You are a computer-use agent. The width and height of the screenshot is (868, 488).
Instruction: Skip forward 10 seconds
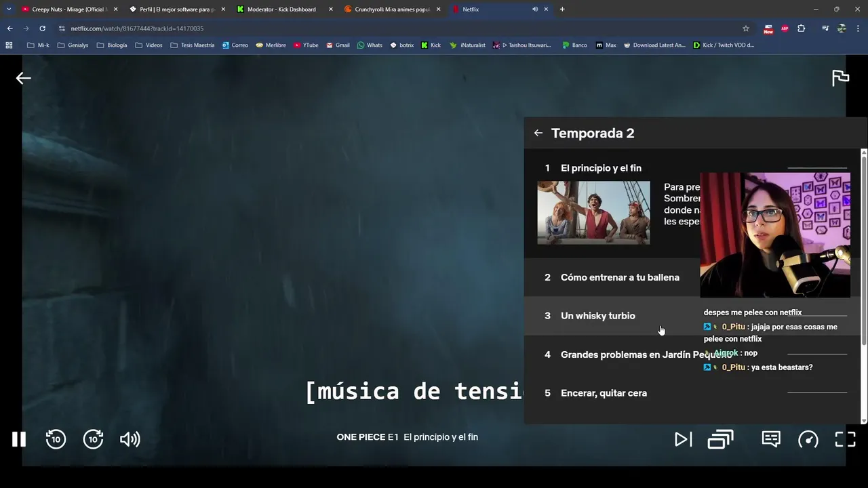click(x=93, y=439)
